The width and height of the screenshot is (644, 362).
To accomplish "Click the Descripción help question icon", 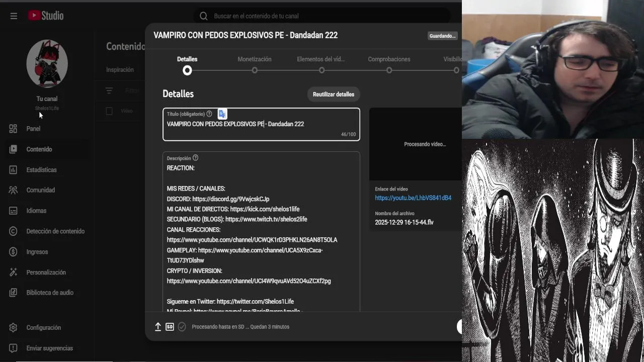I will coord(195,158).
